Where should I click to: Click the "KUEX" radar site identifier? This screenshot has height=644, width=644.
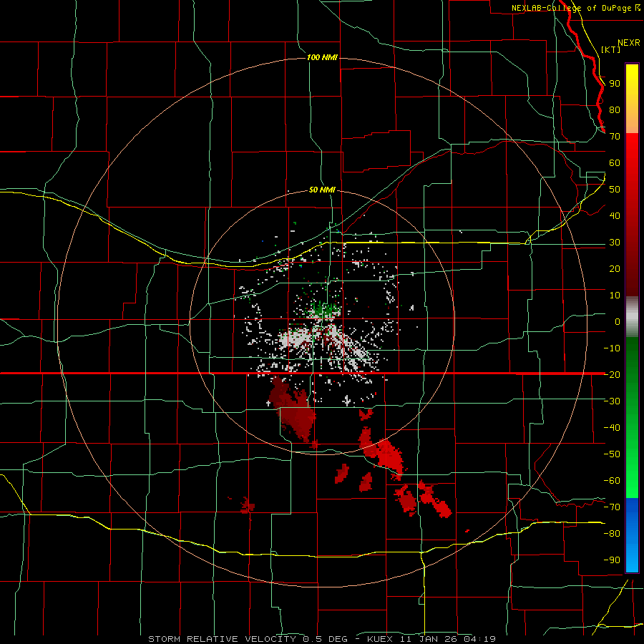coord(380,639)
